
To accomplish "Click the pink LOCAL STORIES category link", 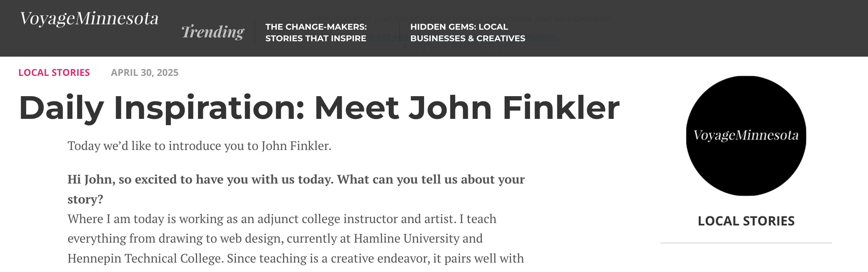I will [x=54, y=73].
